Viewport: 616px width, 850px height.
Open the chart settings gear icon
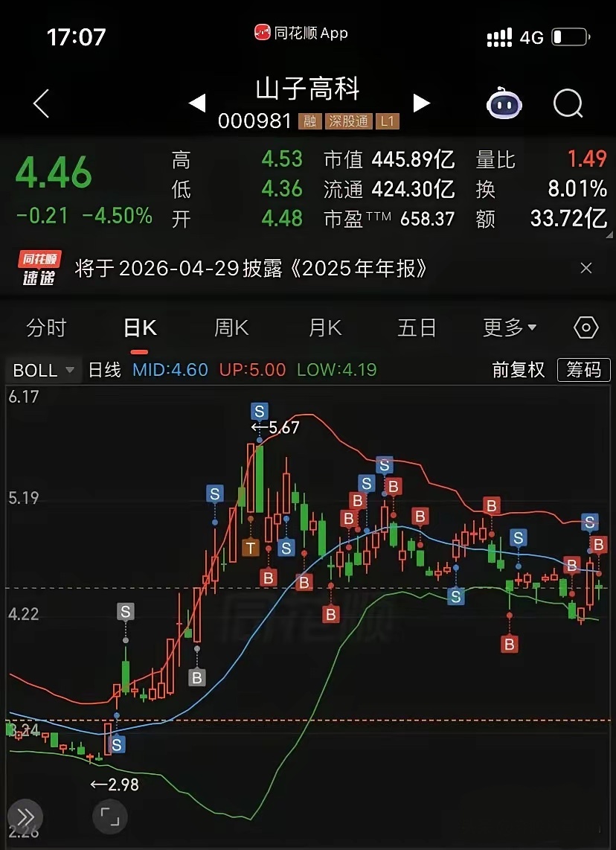(x=585, y=327)
